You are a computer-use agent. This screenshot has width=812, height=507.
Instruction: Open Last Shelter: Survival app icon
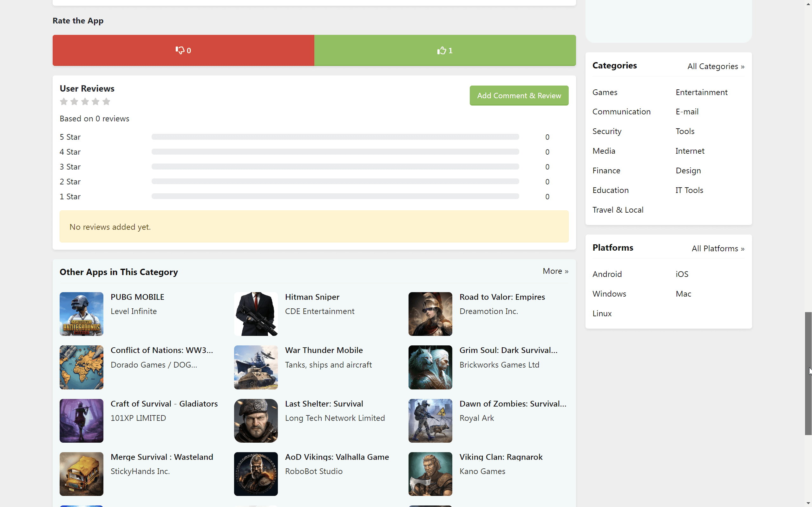pos(256,420)
